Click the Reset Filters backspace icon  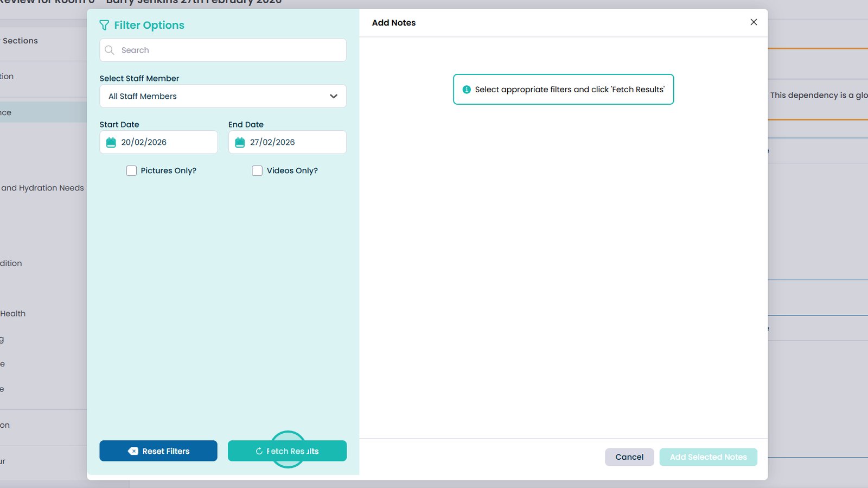pyautogui.click(x=133, y=451)
